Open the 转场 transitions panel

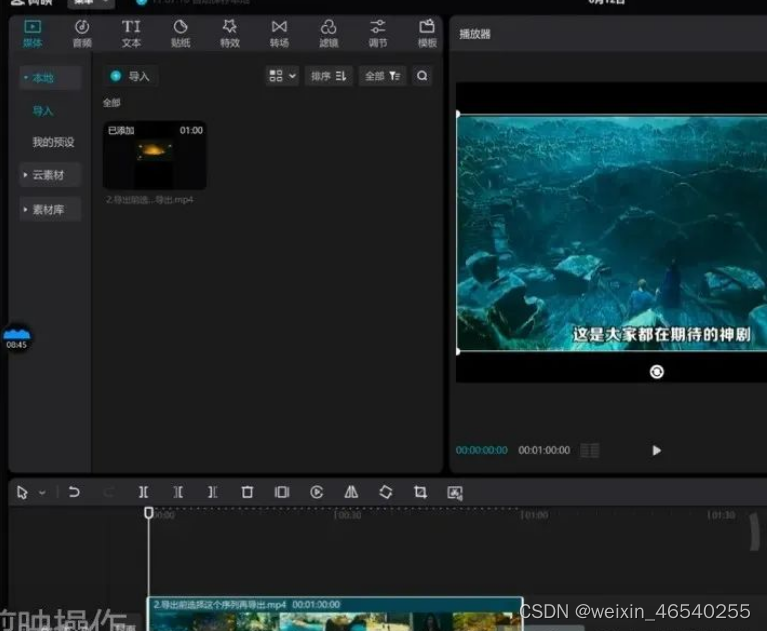tap(279, 33)
